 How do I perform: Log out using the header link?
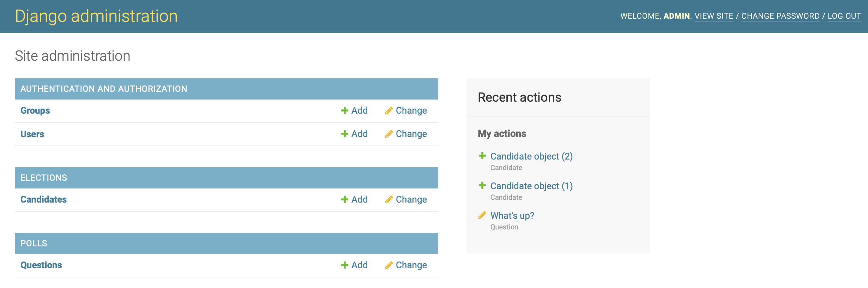[844, 16]
